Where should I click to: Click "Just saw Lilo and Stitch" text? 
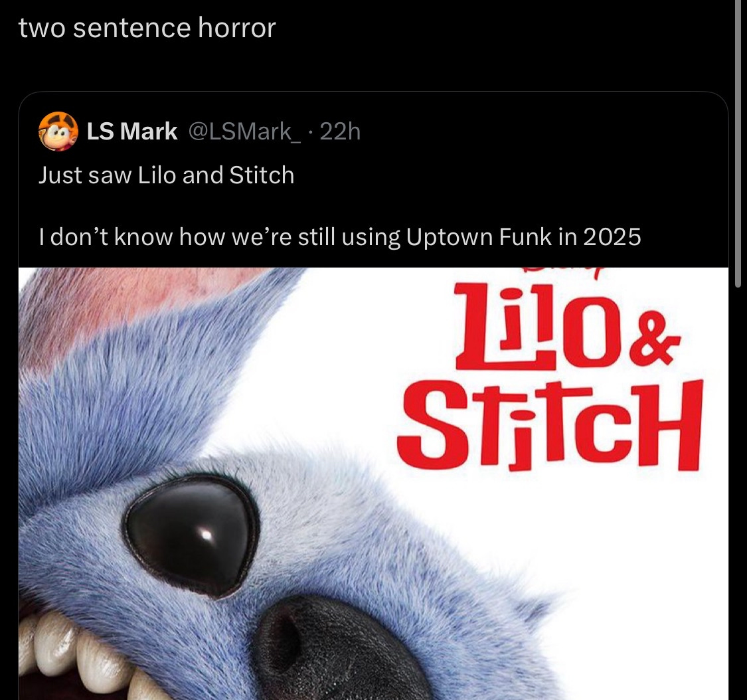pyautogui.click(x=166, y=175)
